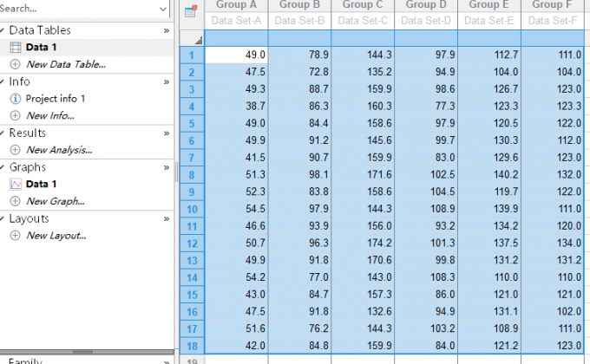Select the Group D column header

click(426, 5)
